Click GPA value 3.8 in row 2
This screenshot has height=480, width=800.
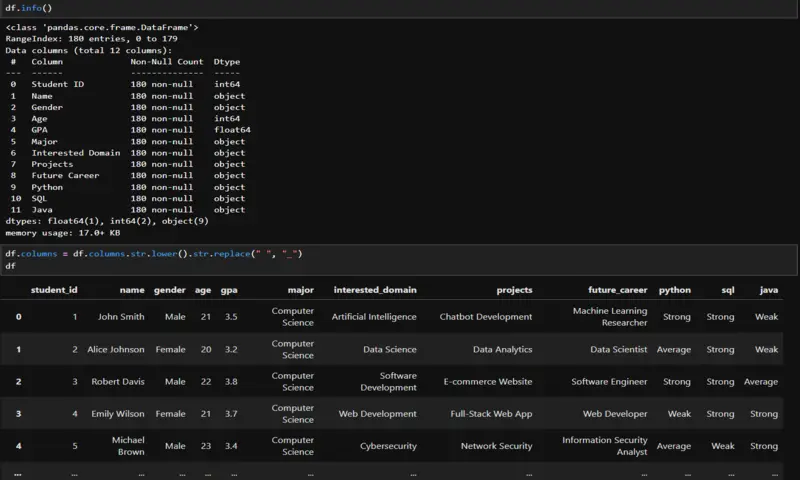click(x=231, y=382)
